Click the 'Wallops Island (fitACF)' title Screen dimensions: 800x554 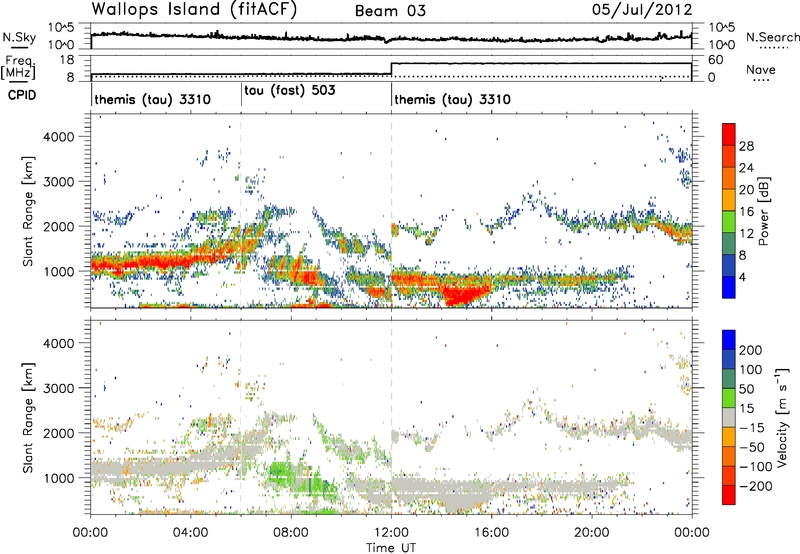coord(194,10)
